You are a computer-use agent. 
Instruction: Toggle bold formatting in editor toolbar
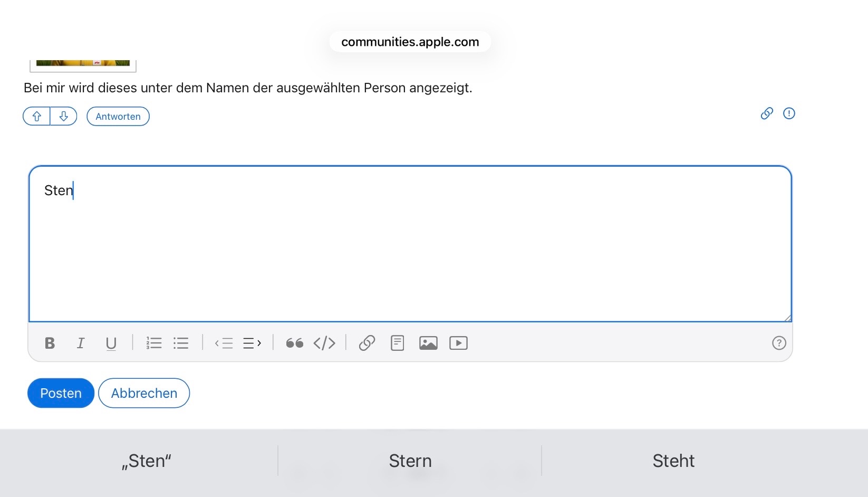[50, 343]
